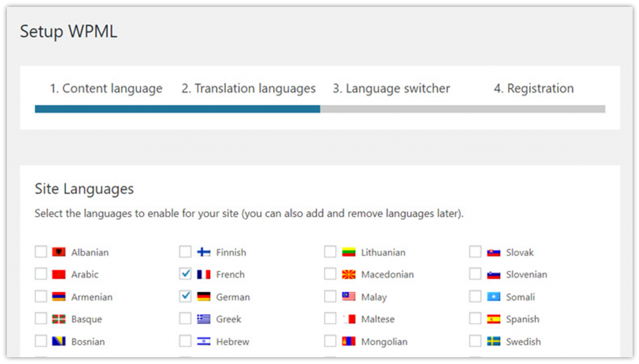The image size is (639, 364).
Task: Check the Arabic language checkbox
Action: tap(41, 274)
